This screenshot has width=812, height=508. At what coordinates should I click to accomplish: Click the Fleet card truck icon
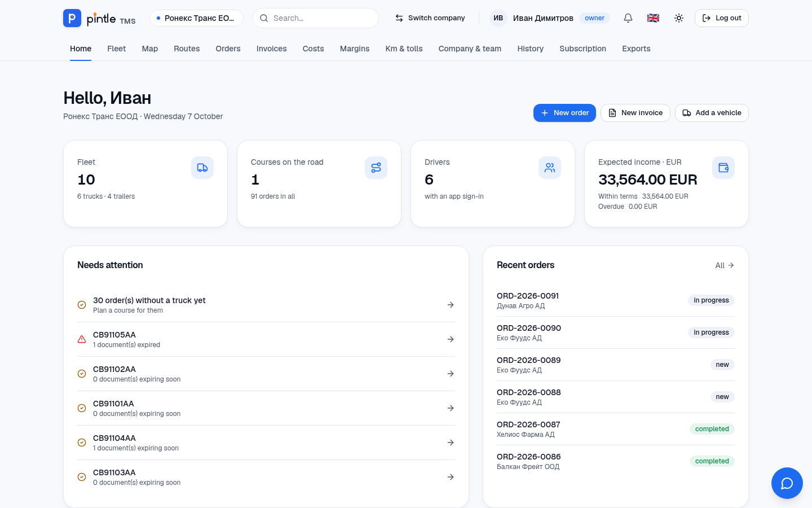pyautogui.click(x=202, y=168)
